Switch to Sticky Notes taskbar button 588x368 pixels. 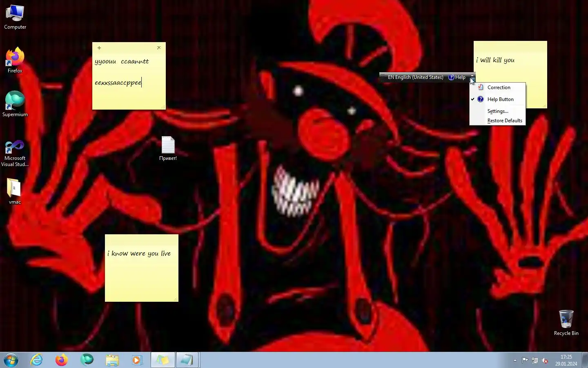click(x=163, y=360)
